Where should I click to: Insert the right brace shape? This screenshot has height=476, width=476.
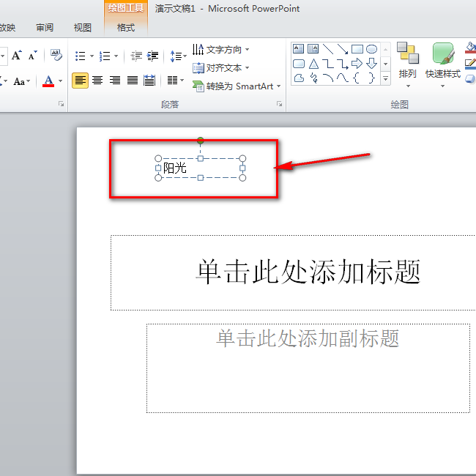[x=371, y=78]
